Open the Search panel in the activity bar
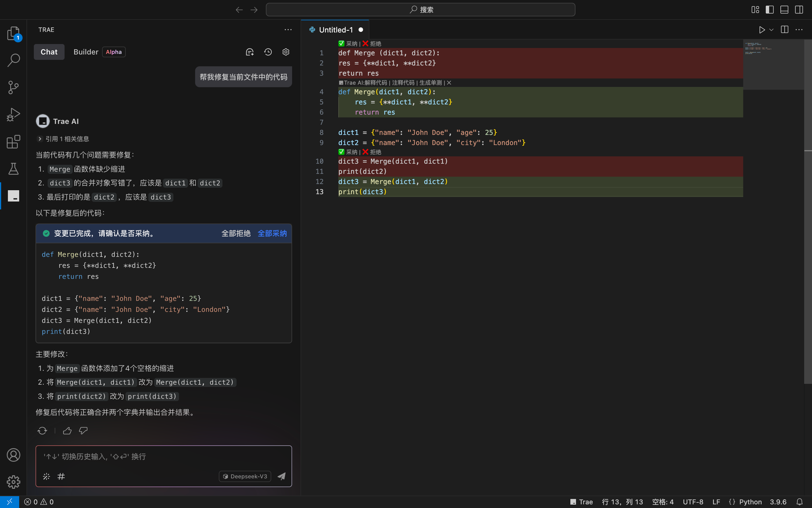Screen dimensions: 812x508 point(14,60)
